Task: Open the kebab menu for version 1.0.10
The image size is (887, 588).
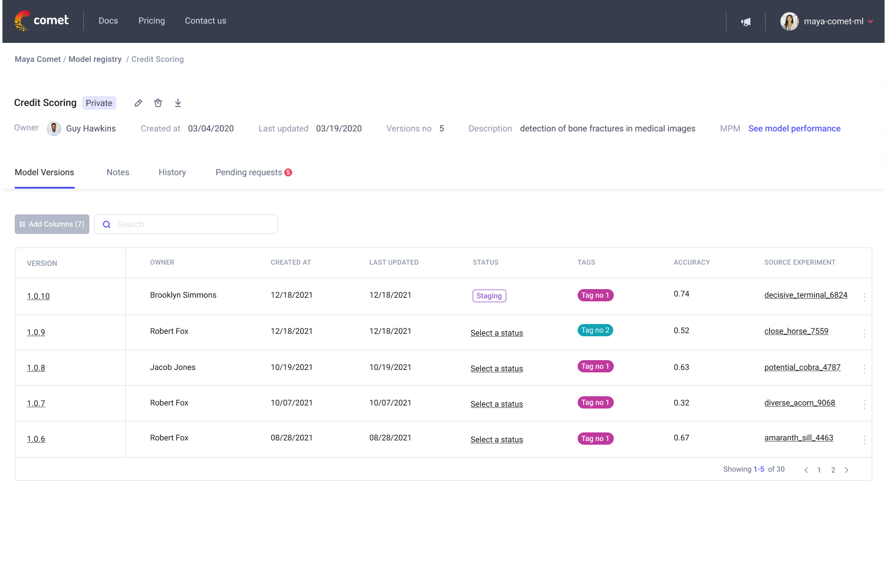Action: pyautogui.click(x=864, y=296)
